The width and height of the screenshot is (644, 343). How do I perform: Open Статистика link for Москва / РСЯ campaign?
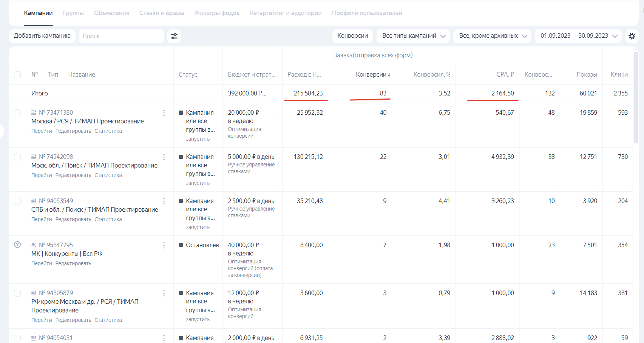[x=108, y=131]
